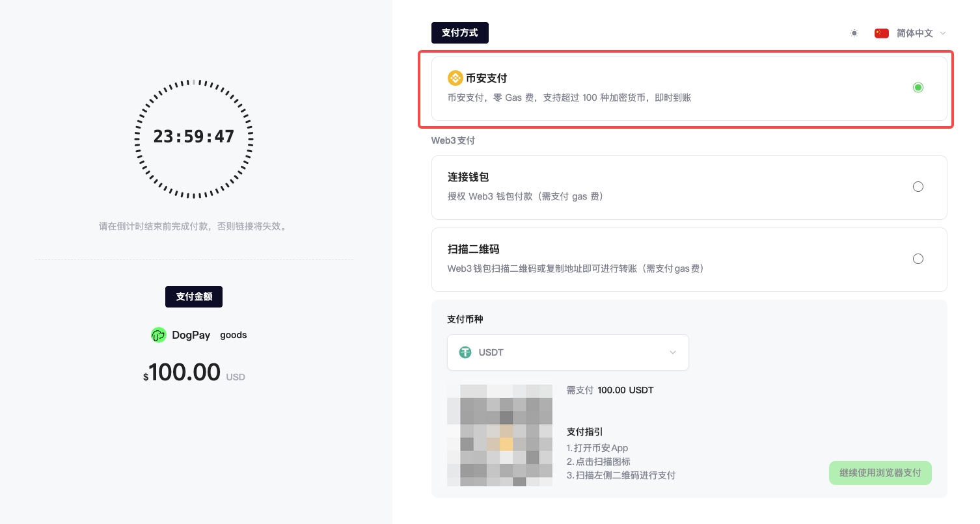Screen dimensions: 980x524
Task: Click the 币安支付 zero Gas description
Action: tap(569, 98)
